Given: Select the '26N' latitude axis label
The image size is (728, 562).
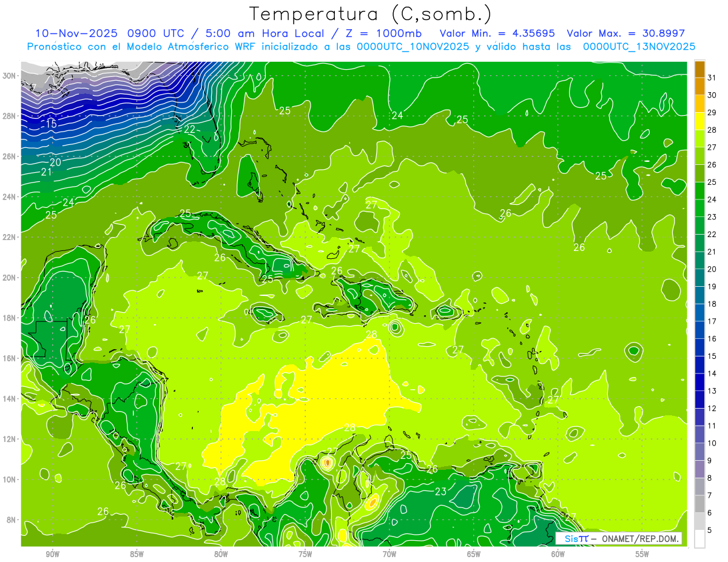Looking at the screenshot, I should (8, 156).
